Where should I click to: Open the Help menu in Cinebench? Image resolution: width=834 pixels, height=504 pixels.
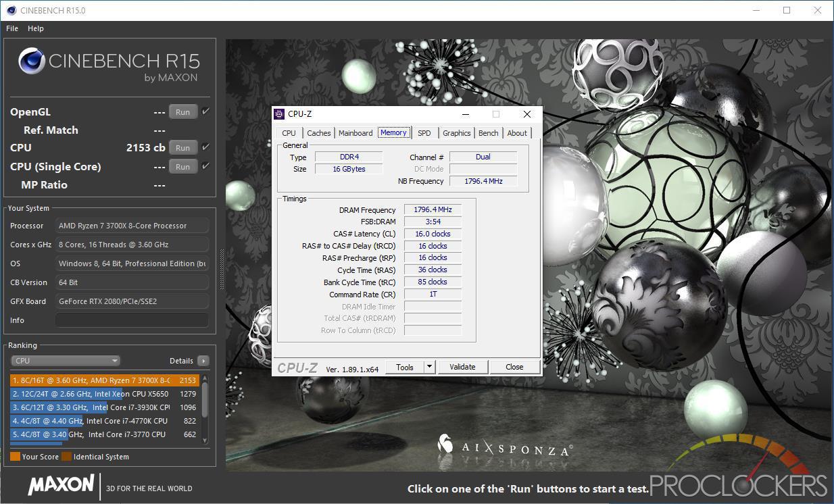point(36,28)
